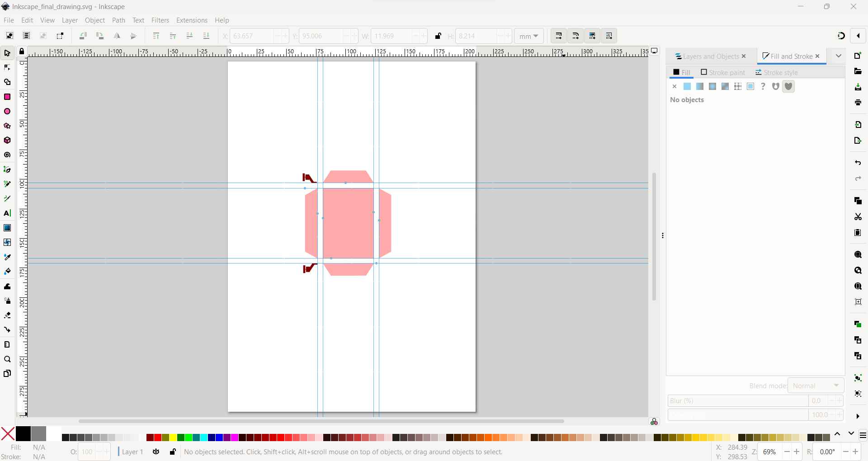Click the Print document icon

[858, 103]
